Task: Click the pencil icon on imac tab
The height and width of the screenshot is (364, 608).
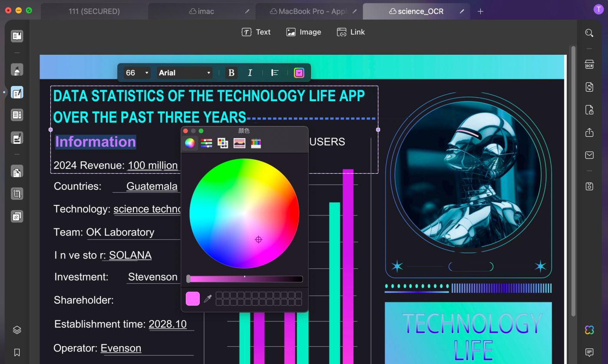Action: point(248,11)
